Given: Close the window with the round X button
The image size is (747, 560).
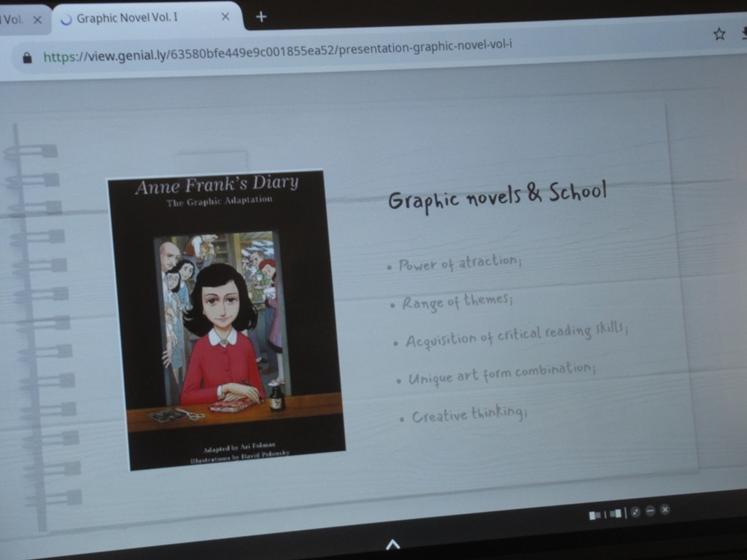Looking at the screenshot, I should click(x=665, y=510).
